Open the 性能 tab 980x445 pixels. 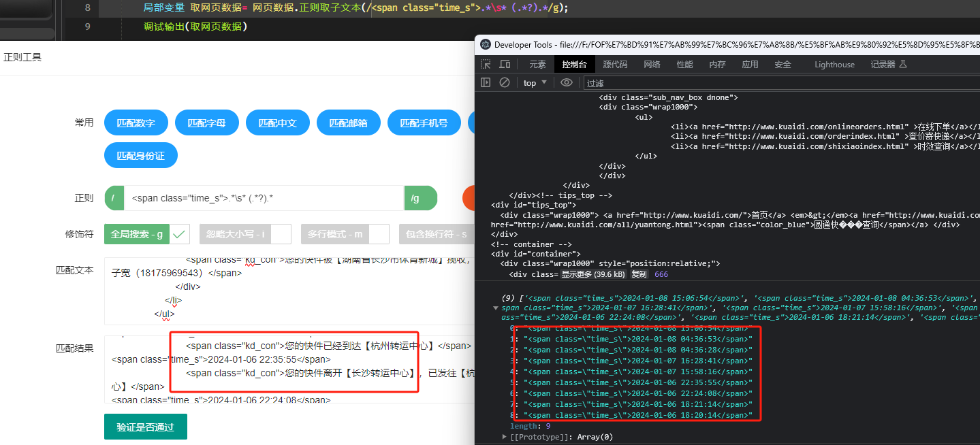pyautogui.click(x=684, y=65)
